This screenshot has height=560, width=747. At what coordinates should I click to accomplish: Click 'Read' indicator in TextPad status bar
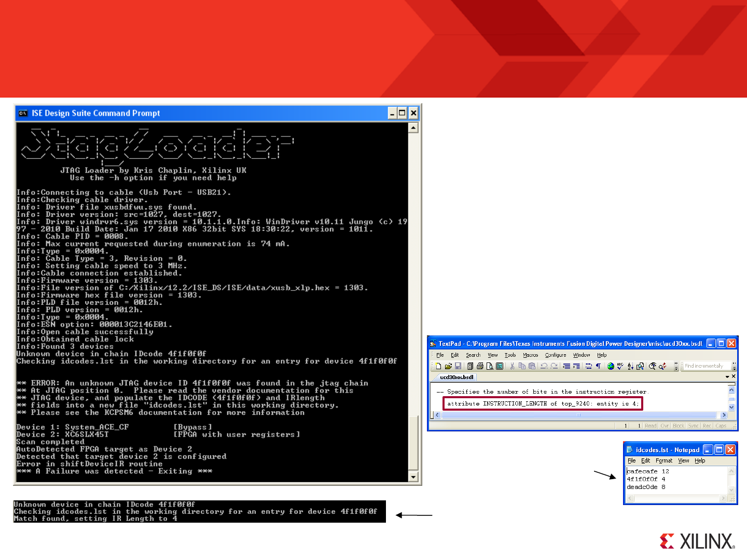tap(651, 426)
